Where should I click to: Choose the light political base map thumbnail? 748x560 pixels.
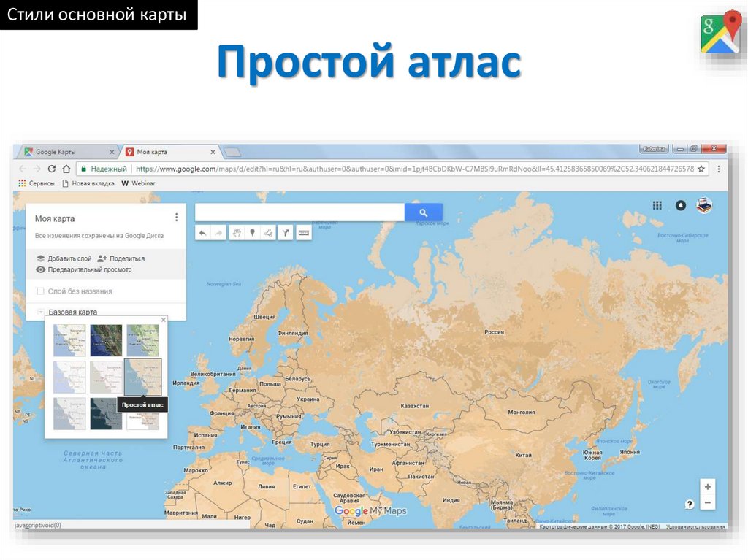tap(69, 377)
